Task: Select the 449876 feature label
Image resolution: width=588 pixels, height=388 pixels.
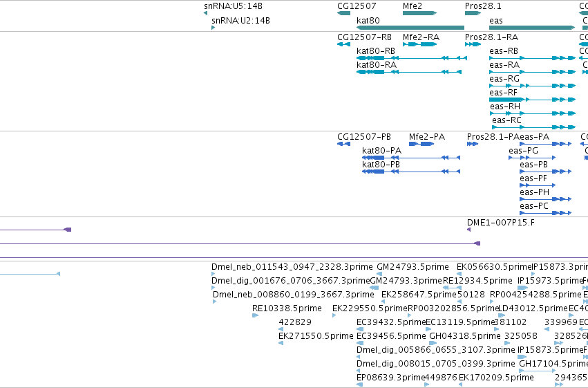Action: (441, 377)
